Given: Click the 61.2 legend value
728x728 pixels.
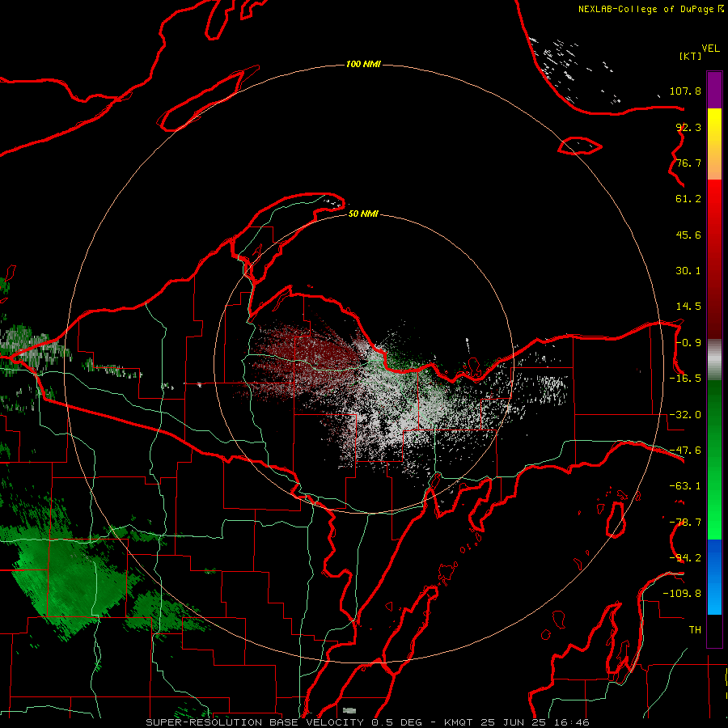Looking at the screenshot, I should (688, 199).
